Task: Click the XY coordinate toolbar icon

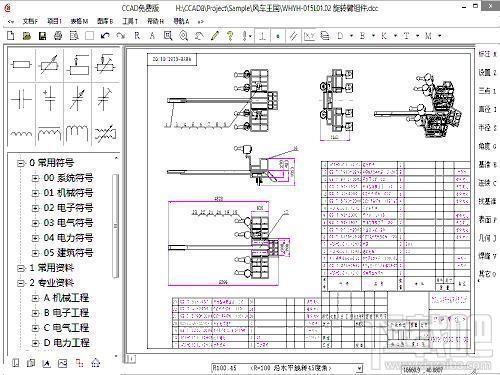Action: pos(310,36)
